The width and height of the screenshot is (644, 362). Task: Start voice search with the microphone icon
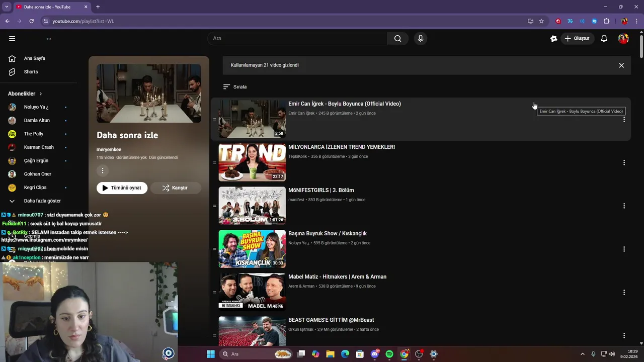(420, 39)
